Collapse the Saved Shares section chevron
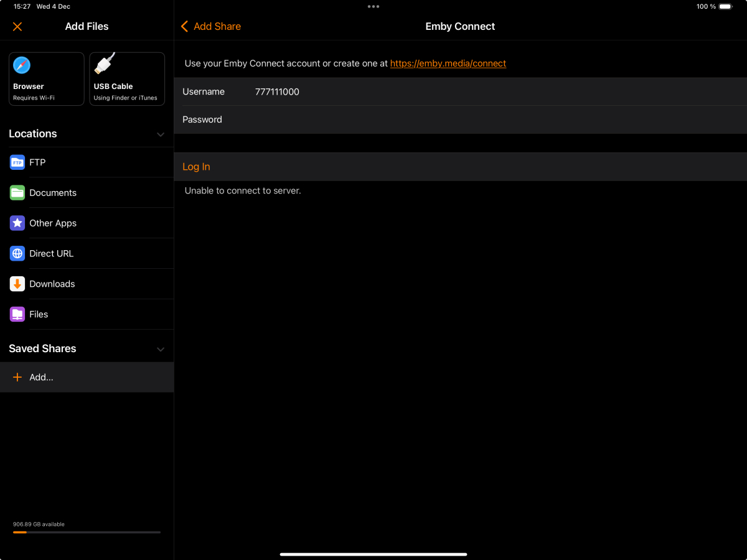This screenshot has width=747, height=560. click(161, 349)
